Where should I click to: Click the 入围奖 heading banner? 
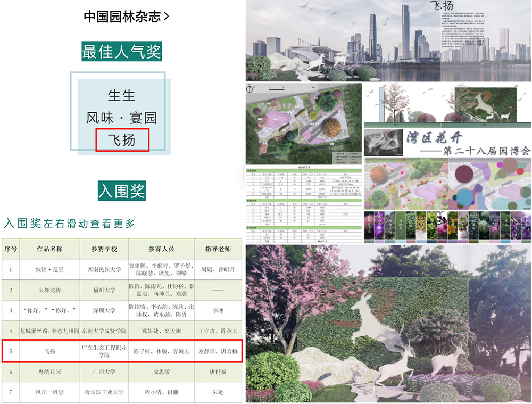click(121, 191)
